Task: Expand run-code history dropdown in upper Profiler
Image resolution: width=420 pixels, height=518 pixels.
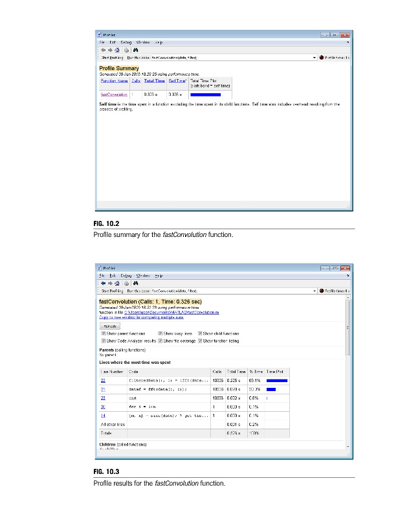Action: tap(315, 58)
